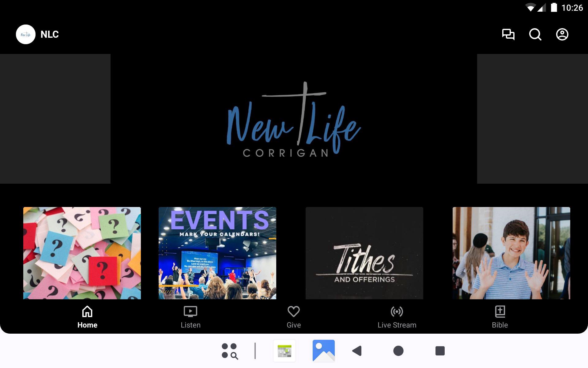Launch the gallery app from taskbar
The width and height of the screenshot is (588, 368).
click(x=323, y=351)
